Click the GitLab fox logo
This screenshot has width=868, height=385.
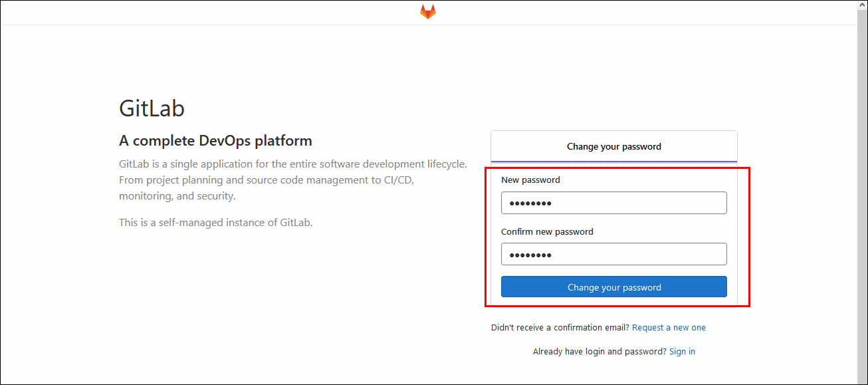pos(428,12)
